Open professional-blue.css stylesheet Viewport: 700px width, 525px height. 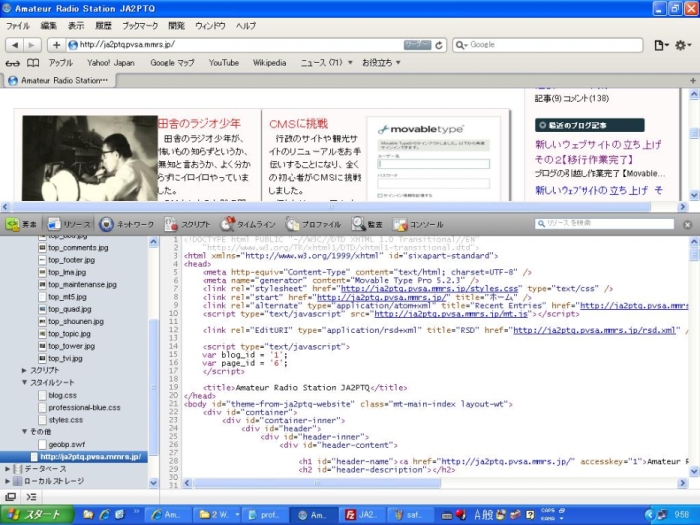(x=84, y=408)
